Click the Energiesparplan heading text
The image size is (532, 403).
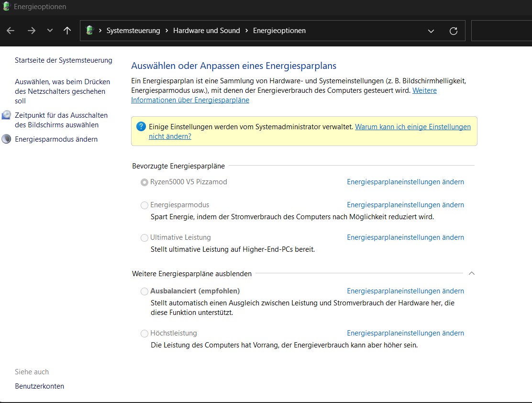(234, 66)
